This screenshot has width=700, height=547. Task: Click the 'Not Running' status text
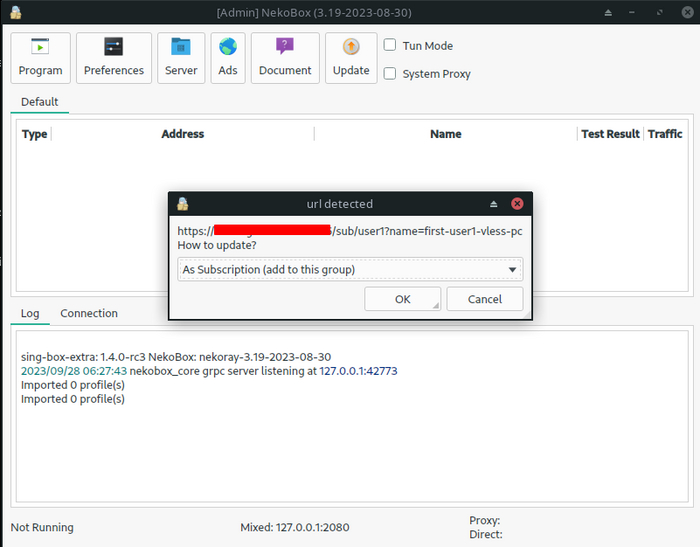(x=42, y=527)
